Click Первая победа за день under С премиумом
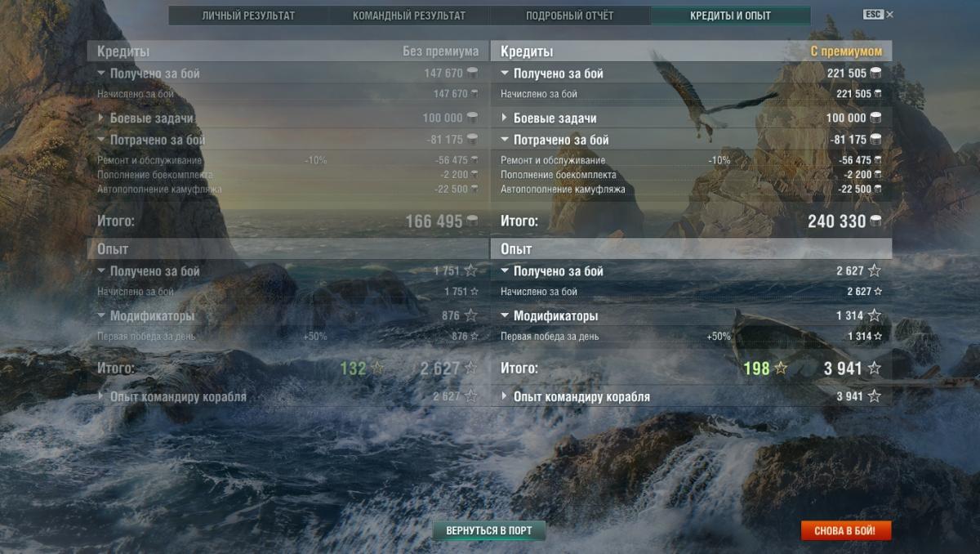This screenshot has width=980, height=554. pyautogui.click(x=550, y=336)
